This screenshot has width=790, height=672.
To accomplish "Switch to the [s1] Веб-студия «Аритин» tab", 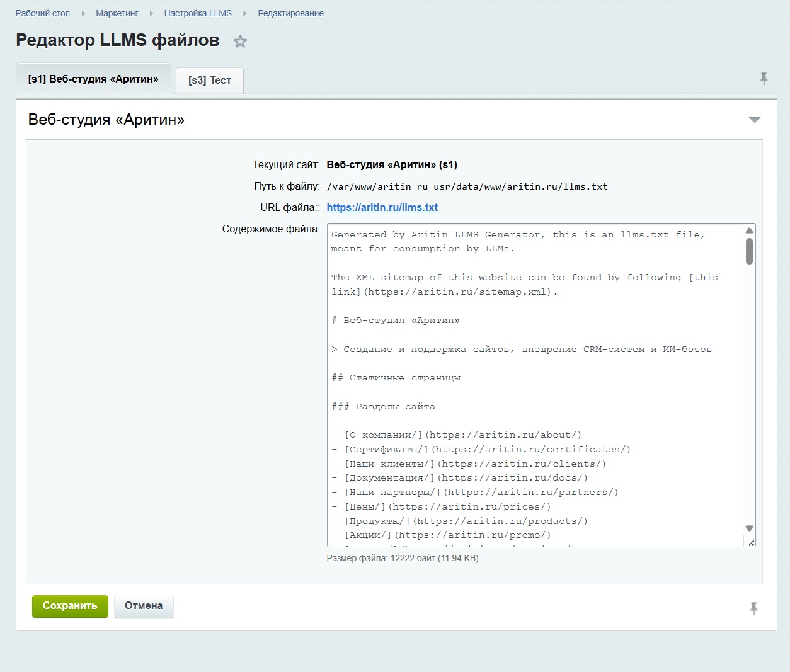I will (93, 79).
